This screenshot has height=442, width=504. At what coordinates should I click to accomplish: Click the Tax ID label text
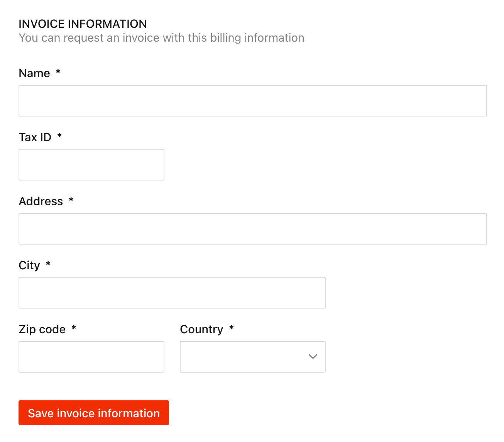(x=35, y=137)
